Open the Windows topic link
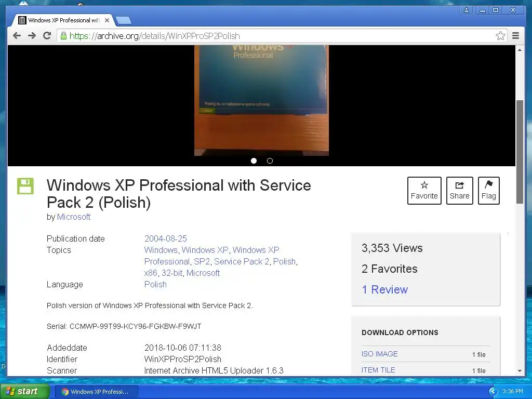The image size is (532, 399). [161, 250]
